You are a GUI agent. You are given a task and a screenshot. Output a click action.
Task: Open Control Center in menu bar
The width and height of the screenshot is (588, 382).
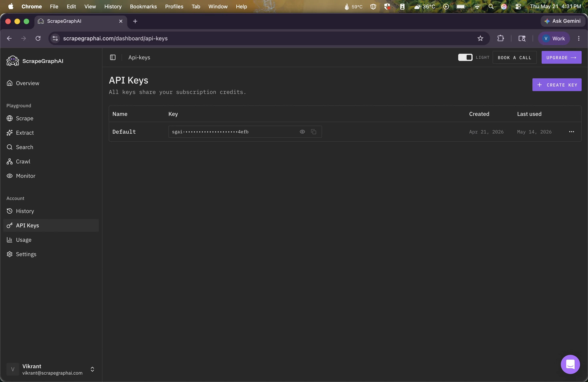(518, 7)
